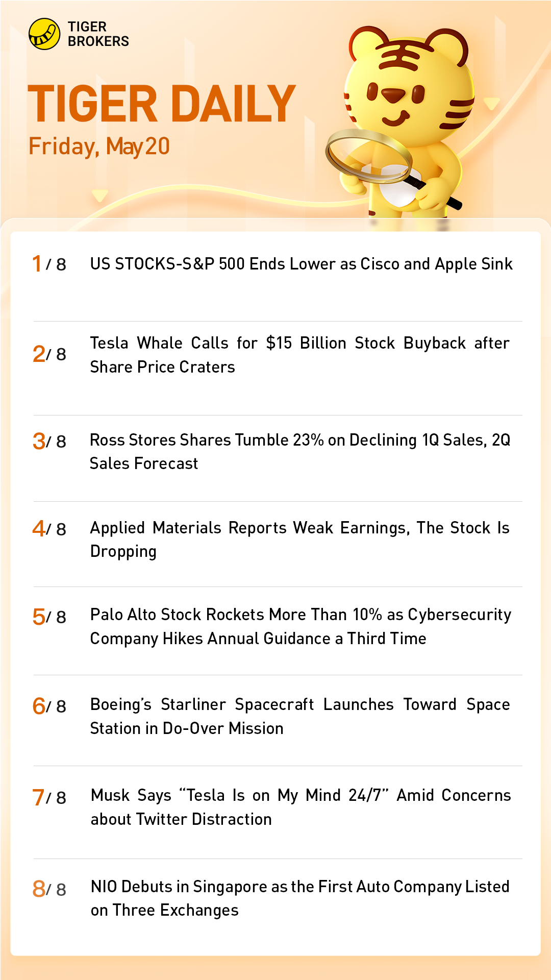Click the orange number 5 story marker
The width and height of the screenshot is (551, 980).
tap(39, 617)
